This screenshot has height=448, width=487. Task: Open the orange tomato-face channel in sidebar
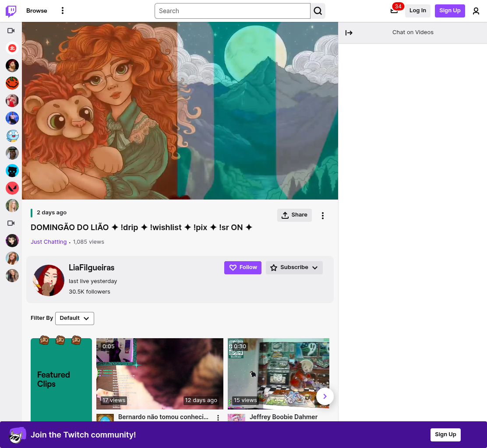[x=12, y=83]
